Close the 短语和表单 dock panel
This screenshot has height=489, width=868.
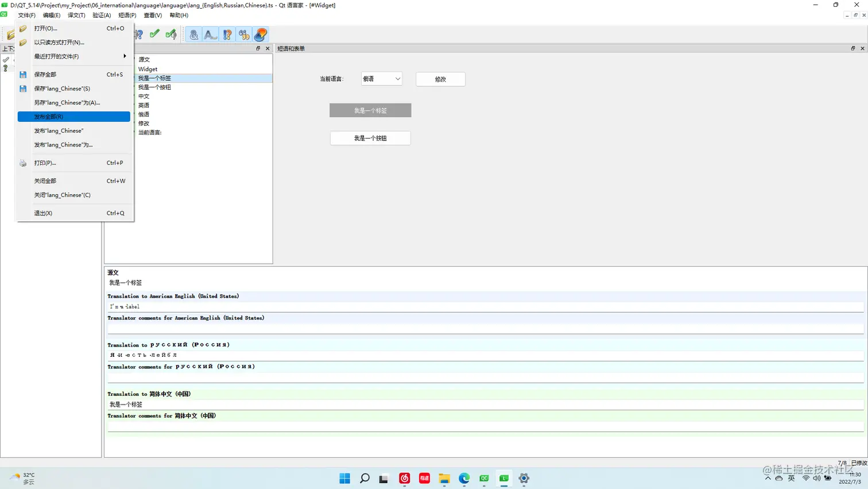862,48
